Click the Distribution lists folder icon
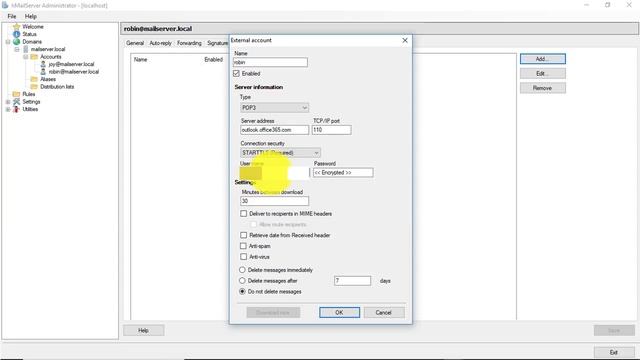Viewport: 640px width, 360px height. tap(34, 87)
